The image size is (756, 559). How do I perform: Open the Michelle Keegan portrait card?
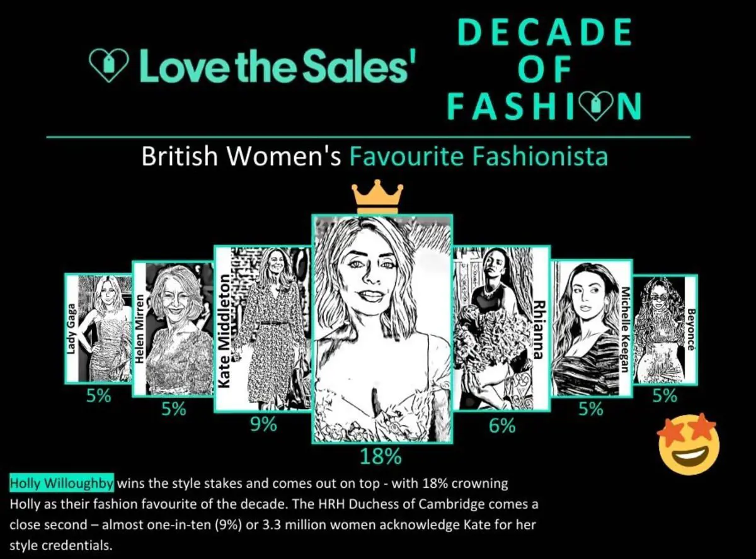(592, 329)
